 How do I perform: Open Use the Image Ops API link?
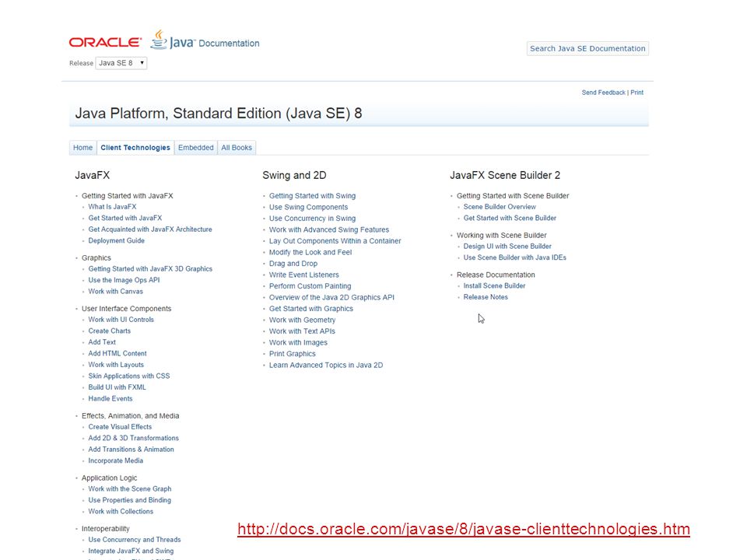124,280
